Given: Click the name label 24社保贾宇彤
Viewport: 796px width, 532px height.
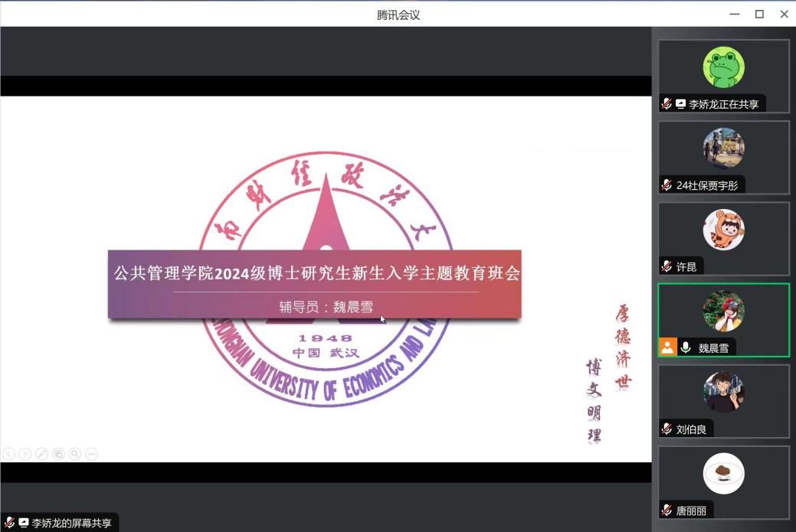Looking at the screenshot, I should point(707,185).
